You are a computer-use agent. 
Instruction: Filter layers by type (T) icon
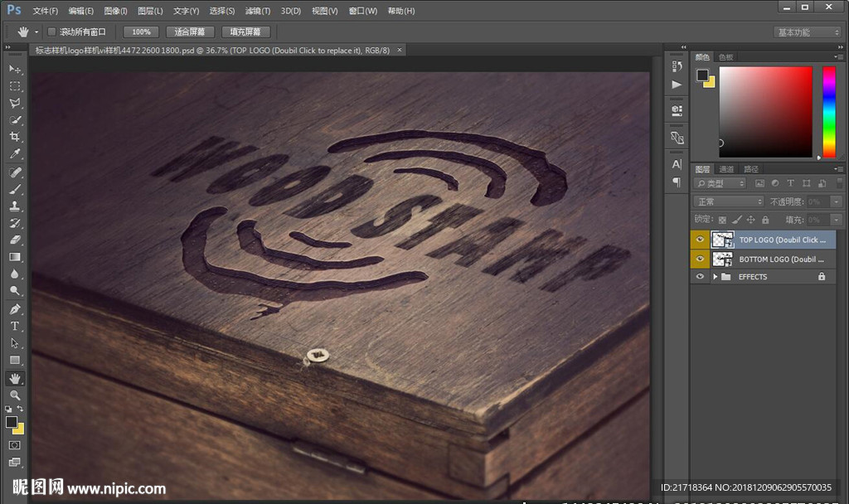click(x=790, y=183)
